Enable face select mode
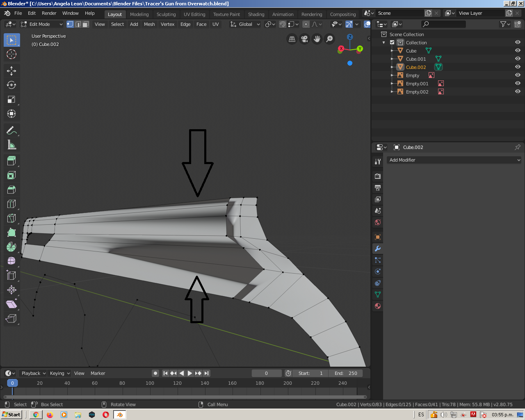This screenshot has height=420, width=525. tap(86, 24)
